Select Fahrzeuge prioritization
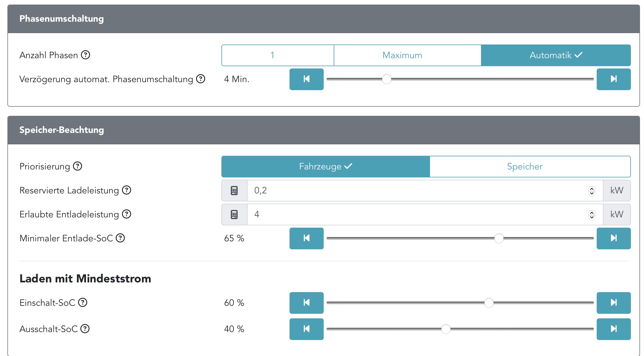Screen dimensions: 644x356 tap(325, 166)
